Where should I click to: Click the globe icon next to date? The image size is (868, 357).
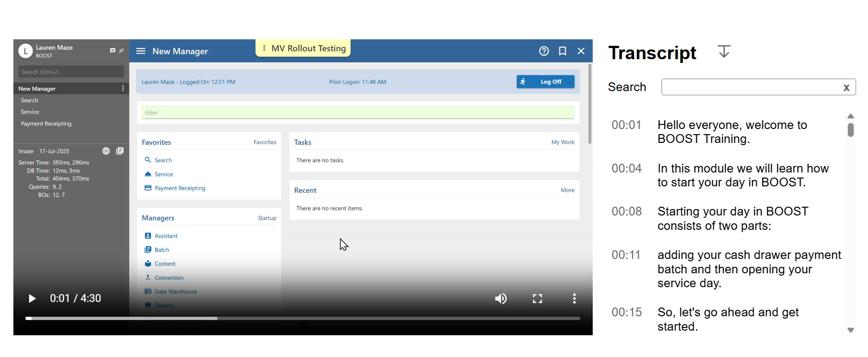pos(106,151)
